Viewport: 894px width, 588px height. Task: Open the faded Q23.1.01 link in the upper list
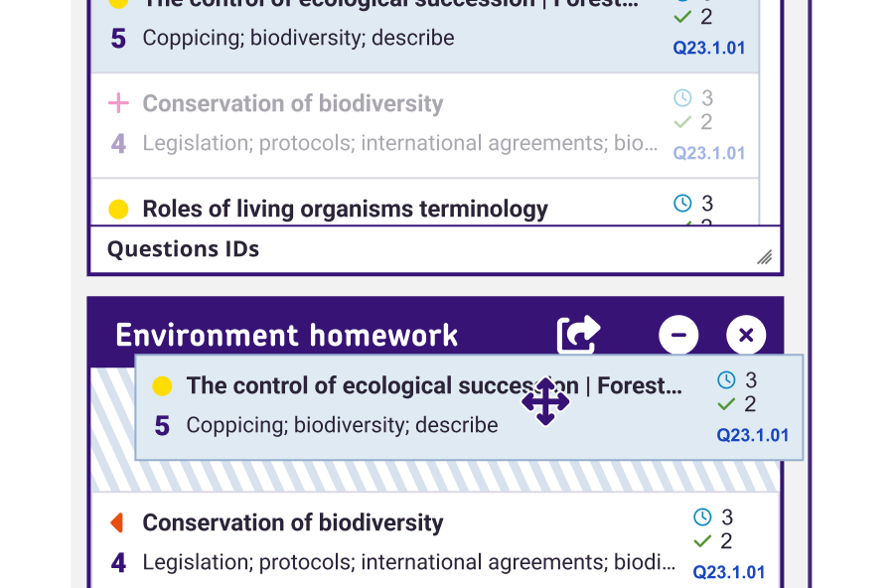point(709,153)
